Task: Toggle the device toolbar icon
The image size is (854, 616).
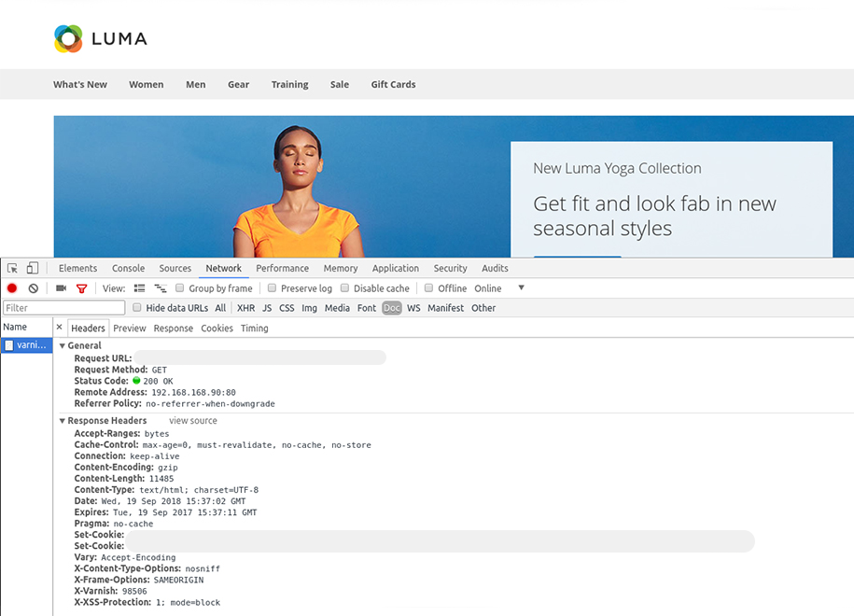Action: tap(33, 268)
